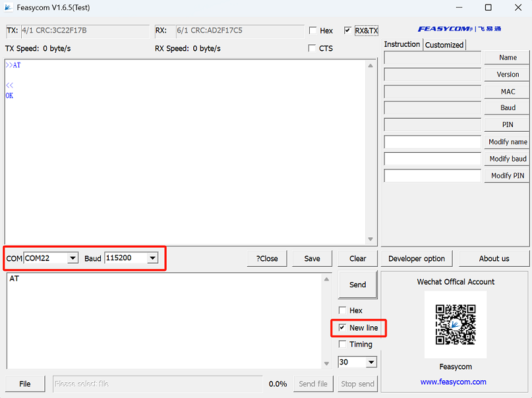Visit the www.feasycom.com website
This screenshot has height=398, width=532.
click(x=453, y=382)
